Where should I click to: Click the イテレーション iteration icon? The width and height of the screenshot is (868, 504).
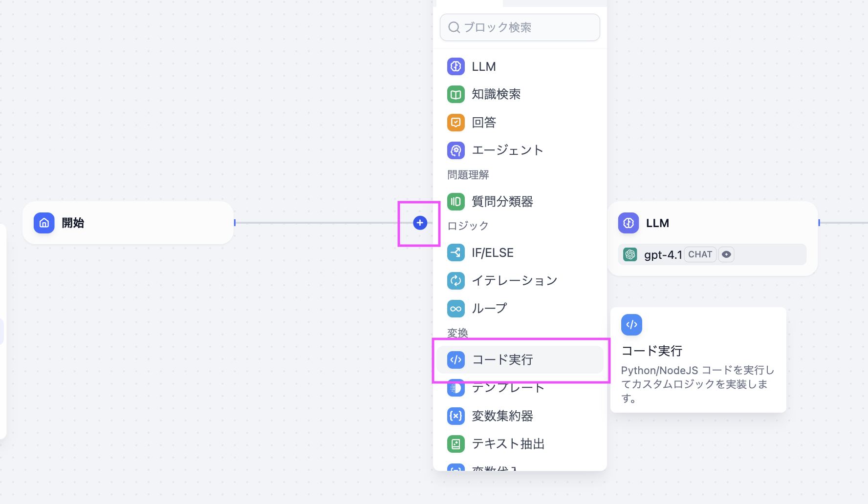(456, 281)
